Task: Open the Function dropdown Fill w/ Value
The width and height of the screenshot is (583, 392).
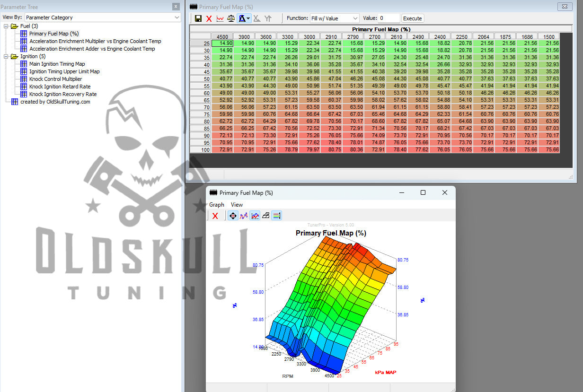Action: (335, 18)
